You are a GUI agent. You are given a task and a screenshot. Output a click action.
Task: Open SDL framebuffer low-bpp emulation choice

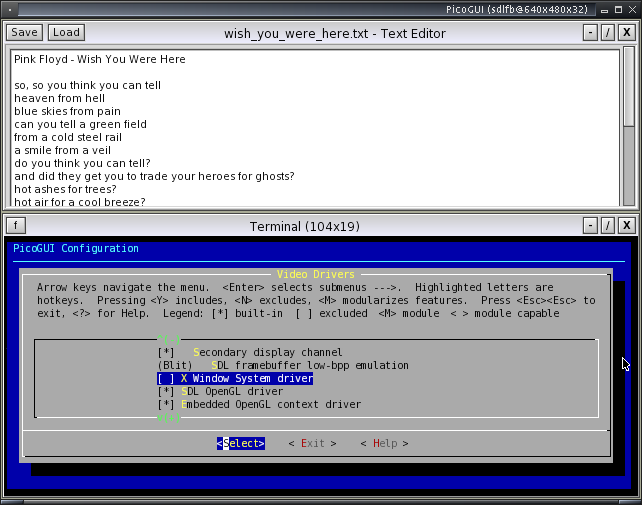[283, 365]
